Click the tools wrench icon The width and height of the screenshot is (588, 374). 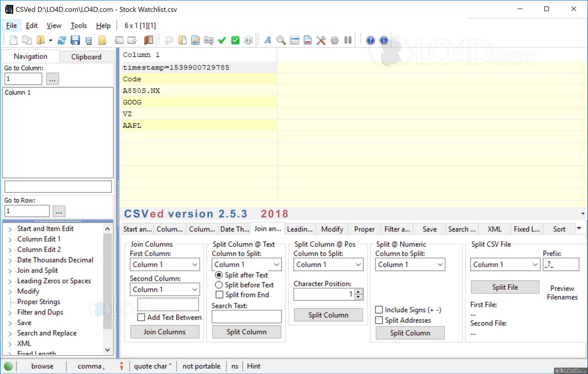click(x=321, y=40)
